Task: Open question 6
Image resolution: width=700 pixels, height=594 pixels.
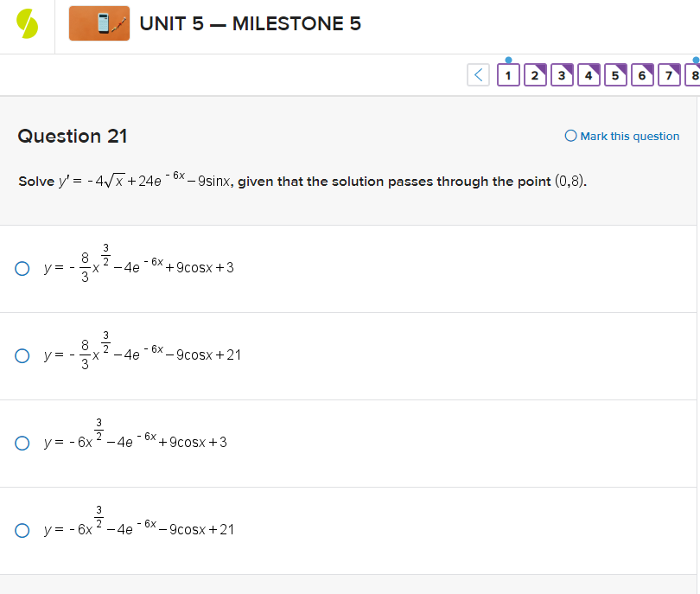Action: (x=642, y=75)
